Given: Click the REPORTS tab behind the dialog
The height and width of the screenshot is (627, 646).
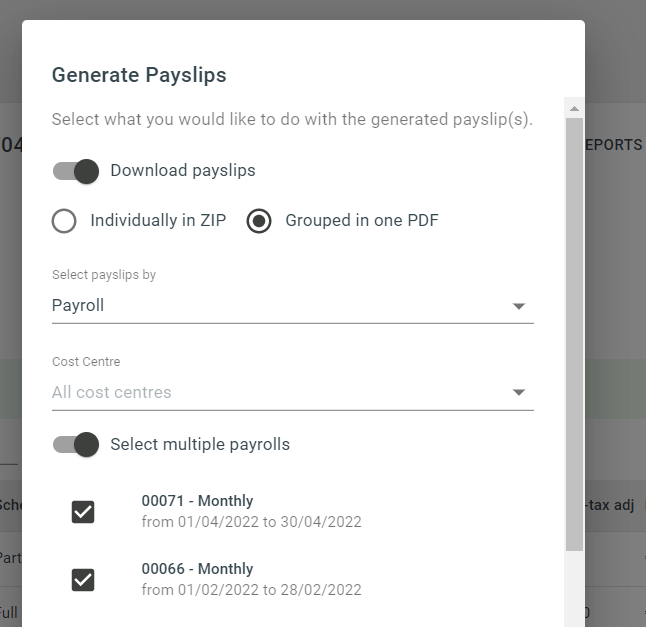Looking at the screenshot, I should pyautogui.click(x=614, y=145).
